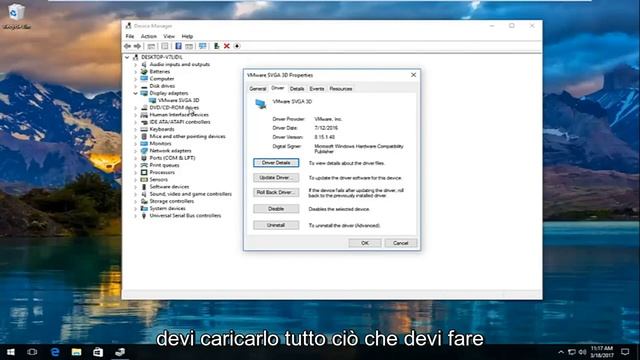640x360 pixels.
Task: Toggle the action pane toolbar icon
Action: tap(189, 46)
